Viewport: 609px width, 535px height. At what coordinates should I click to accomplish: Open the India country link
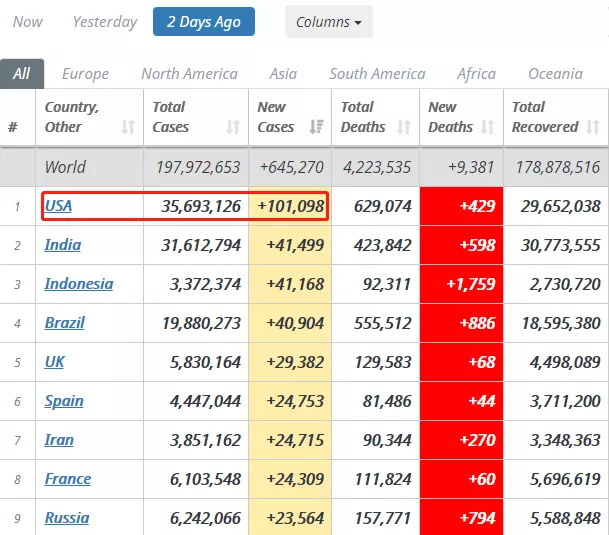coord(63,245)
